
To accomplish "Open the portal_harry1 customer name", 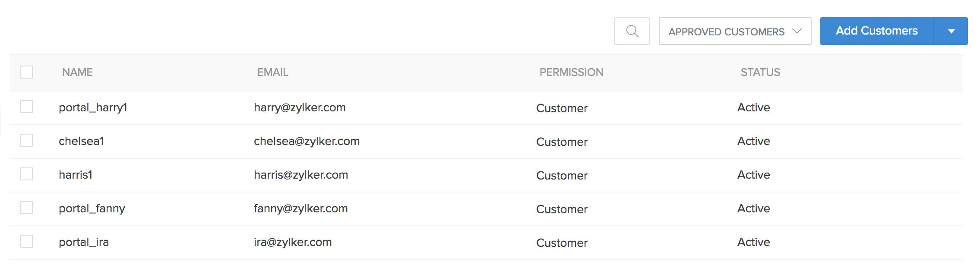I will [93, 107].
